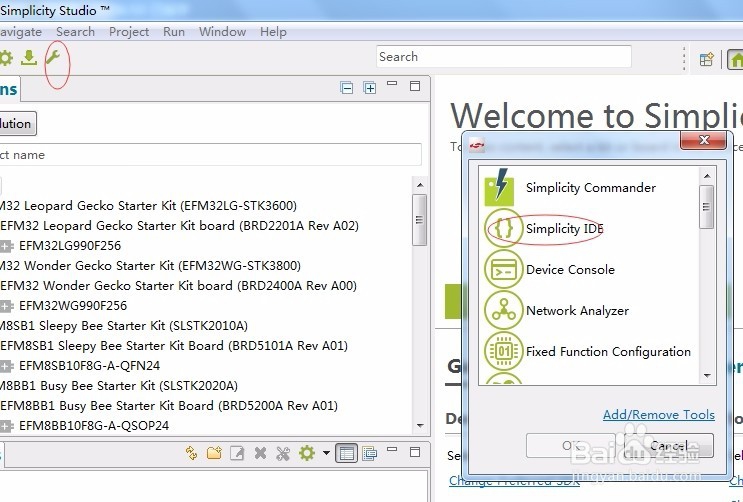
Task: Click the device list scrollbar thumb
Action: (x=419, y=219)
